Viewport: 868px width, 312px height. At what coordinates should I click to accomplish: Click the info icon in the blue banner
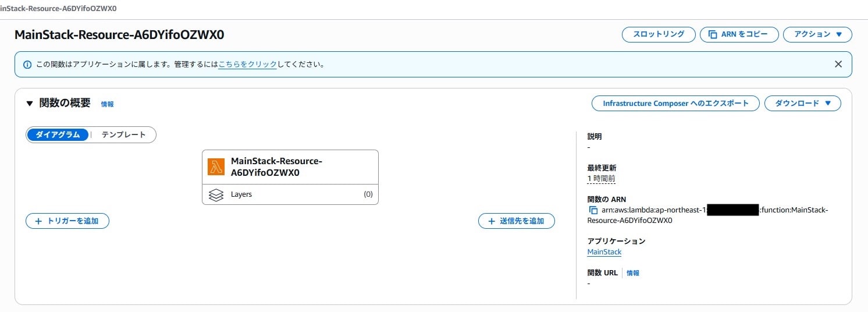point(27,65)
